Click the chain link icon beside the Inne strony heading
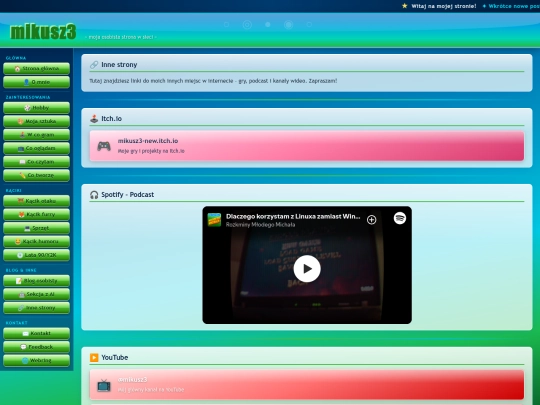Image resolution: width=540 pixels, height=405 pixels. click(94, 64)
